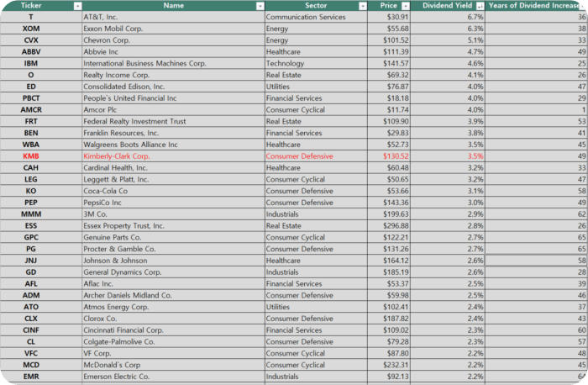Click the CINF ticker cell
The width and height of the screenshot is (588, 385).
tap(41, 331)
